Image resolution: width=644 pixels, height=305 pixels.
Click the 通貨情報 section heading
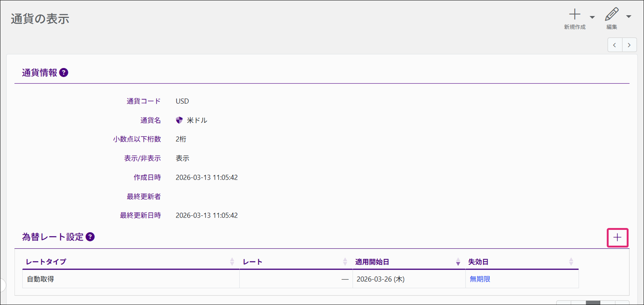pyautogui.click(x=39, y=72)
